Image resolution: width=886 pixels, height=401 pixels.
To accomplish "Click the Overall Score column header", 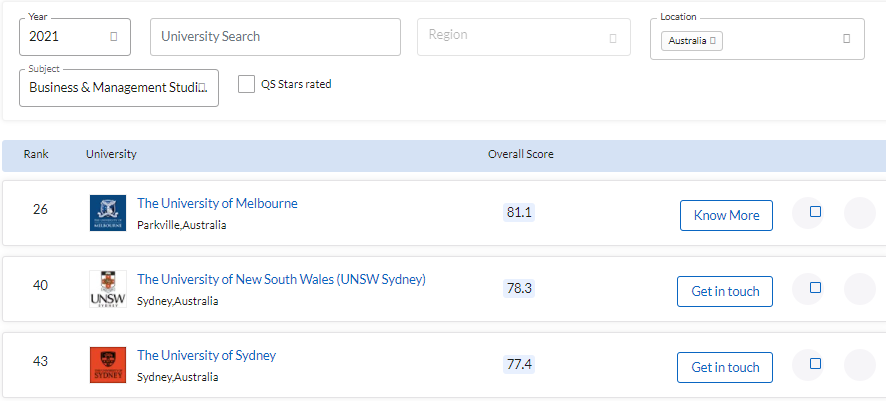I will tap(521, 154).
